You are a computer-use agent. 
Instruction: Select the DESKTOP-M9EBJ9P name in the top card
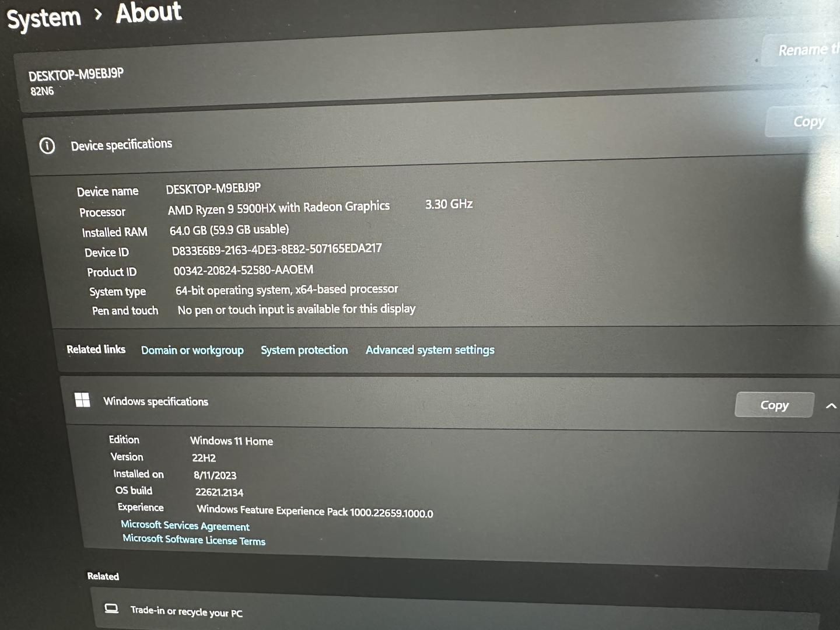76,75
